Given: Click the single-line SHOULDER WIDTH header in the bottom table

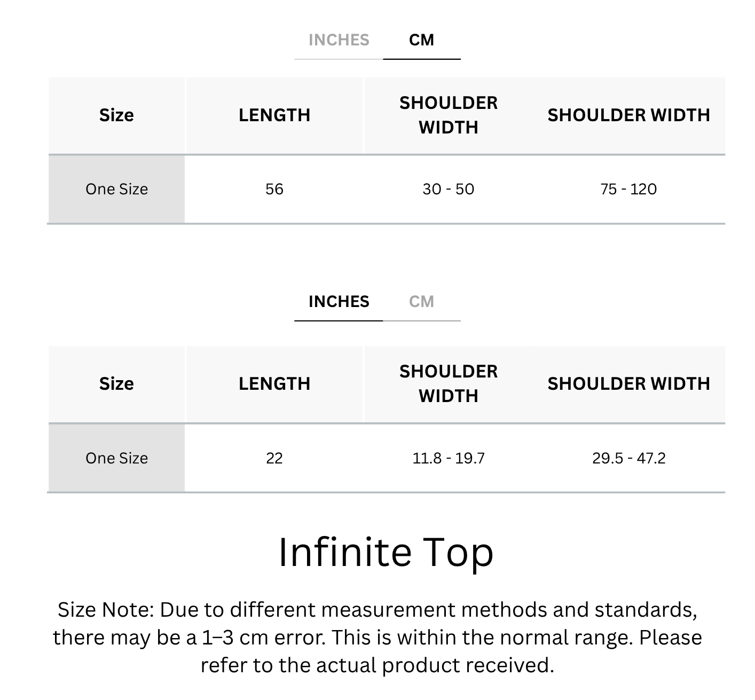Looking at the screenshot, I should pos(628,384).
